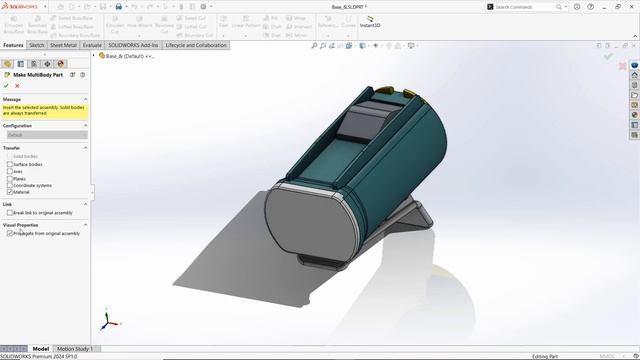The image size is (640, 360).
Task: Switch to the Features tab
Action: [x=13, y=45]
